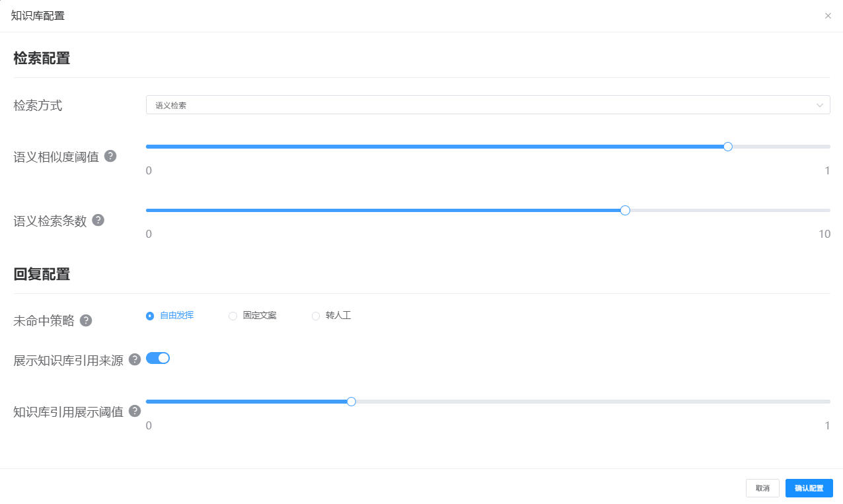Choose the 转人工 radio option
This screenshot has width=843, height=504.
pos(316,316)
